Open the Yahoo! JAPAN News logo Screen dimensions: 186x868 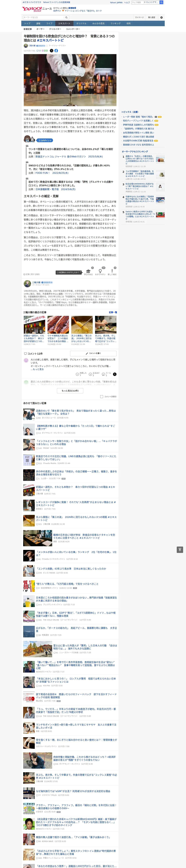pyautogui.click(x=37, y=9)
